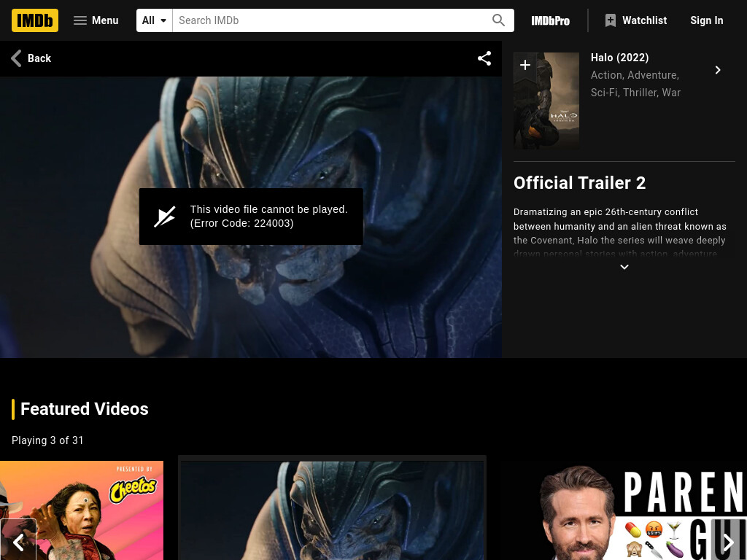The height and width of the screenshot is (560, 747).
Task: Select the currently playing Halo video thumbnail
Action: [x=332, y=510]
